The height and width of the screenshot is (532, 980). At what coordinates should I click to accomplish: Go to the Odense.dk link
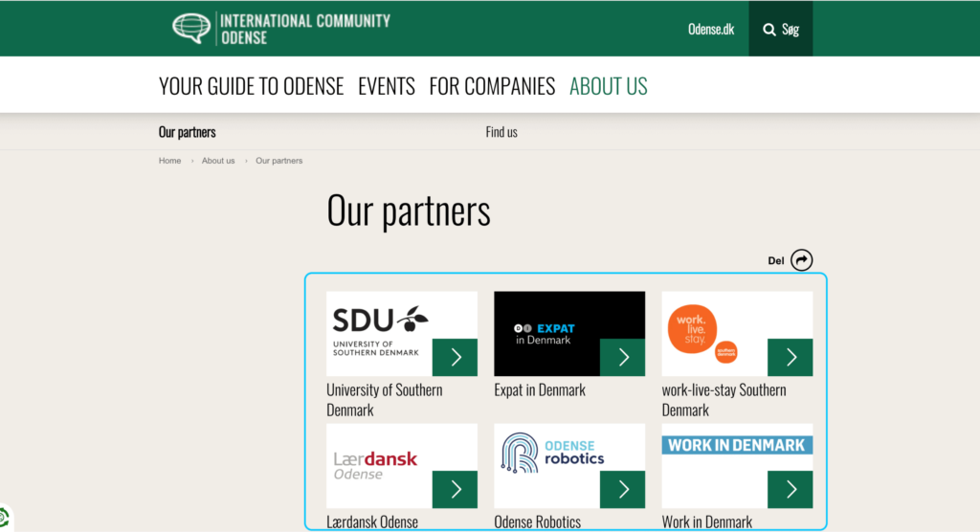[711, 30]
